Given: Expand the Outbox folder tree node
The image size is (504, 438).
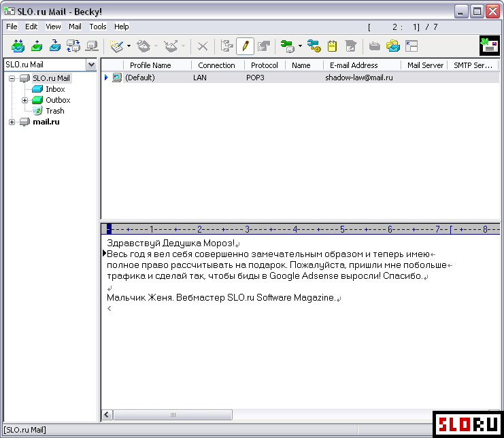Looking at the screenshot, I should pyautogui.click(x=25, y=100).
